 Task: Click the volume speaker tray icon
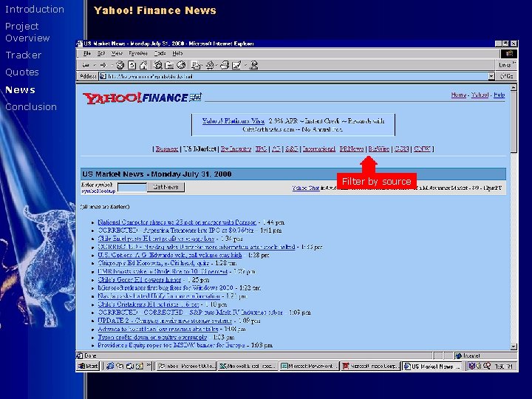[479, 366]
